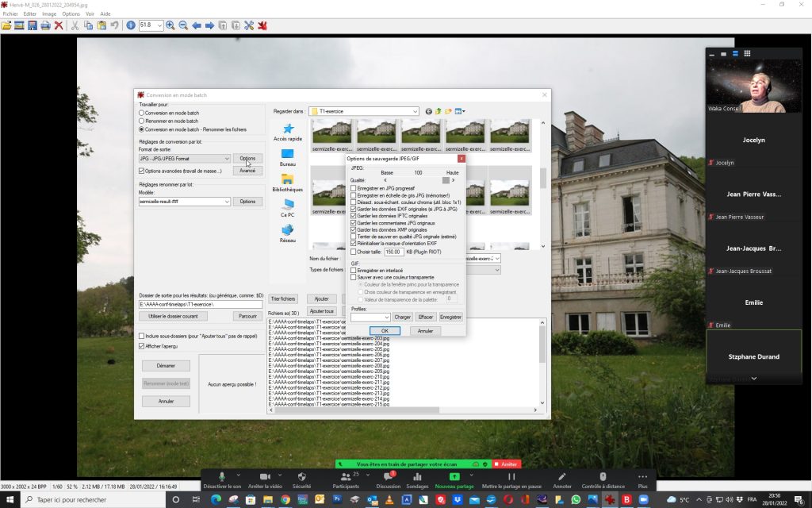Image resolution: width=812 pixels, height=508 pixels.
Task: Open the image Information icon
Action: pyautogui.click(x=131, y=25)
